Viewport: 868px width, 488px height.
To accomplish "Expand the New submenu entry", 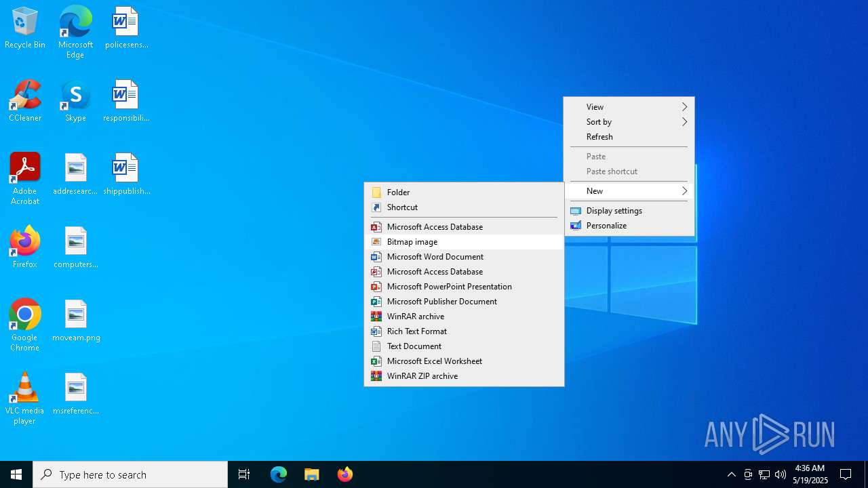I will point(629,190).
